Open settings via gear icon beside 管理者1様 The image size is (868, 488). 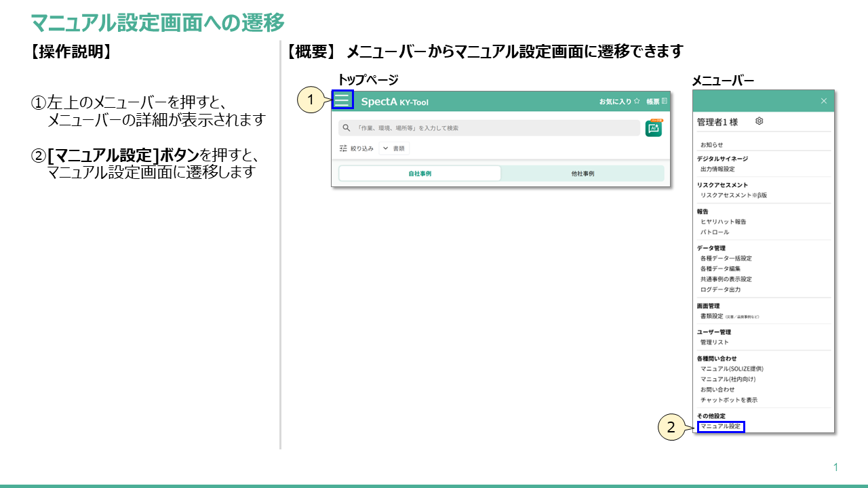pyautogui.click(x=759, y=121)
